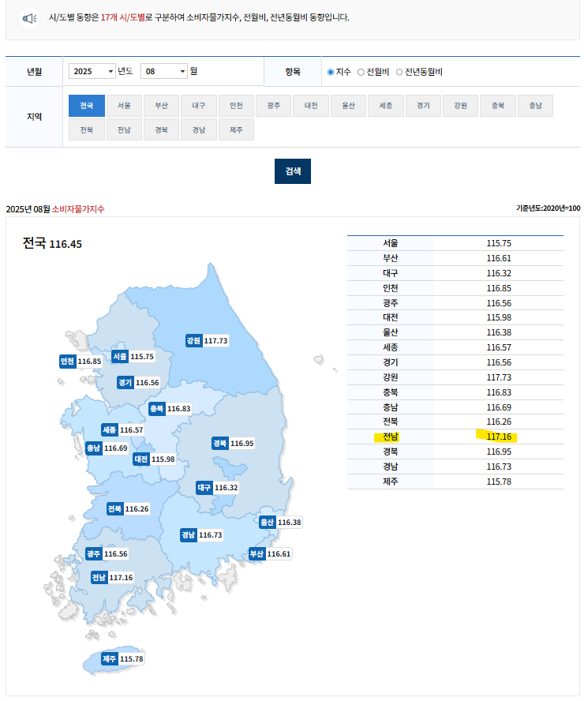The image size is (588, 701).
Task: Click the table value 116.85 for 인천
Action: pos(499,288)
